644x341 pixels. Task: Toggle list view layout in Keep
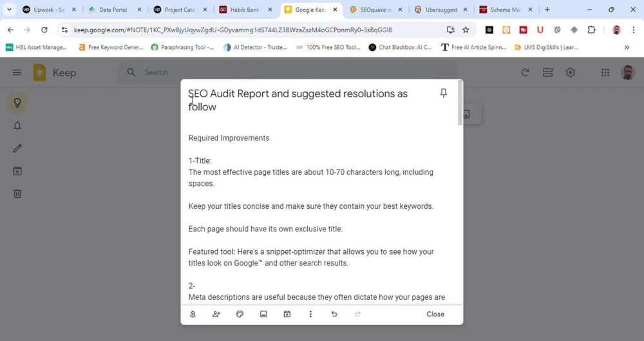pos(547,72)
